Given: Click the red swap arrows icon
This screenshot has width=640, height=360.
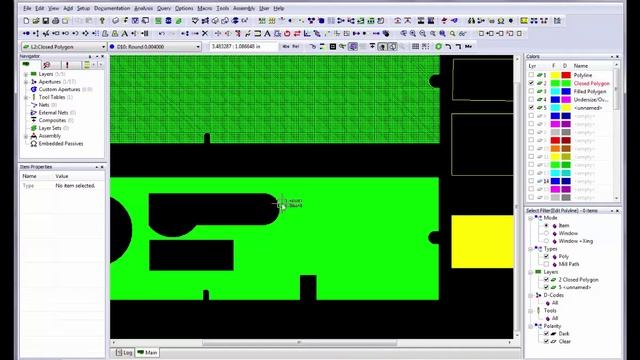Looking at the screenshot, I should (x=297, y=33).
